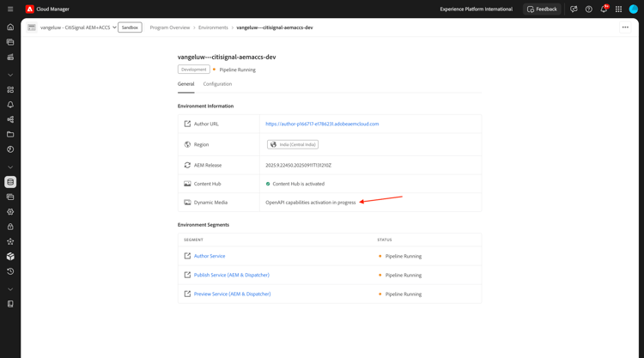644x358 pixels.
Task: Click the Home icon in sidebar
Action: (x=10, y=27)
